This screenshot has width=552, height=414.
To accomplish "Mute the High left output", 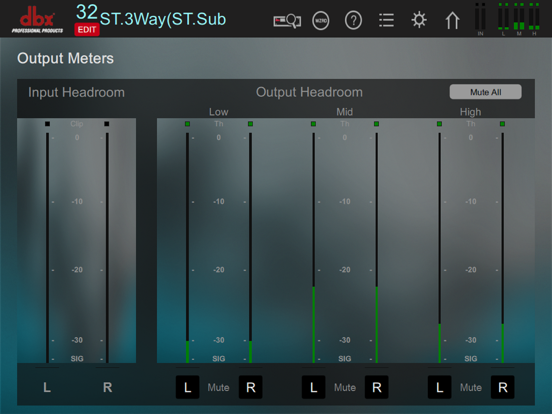I will (439, 387).
